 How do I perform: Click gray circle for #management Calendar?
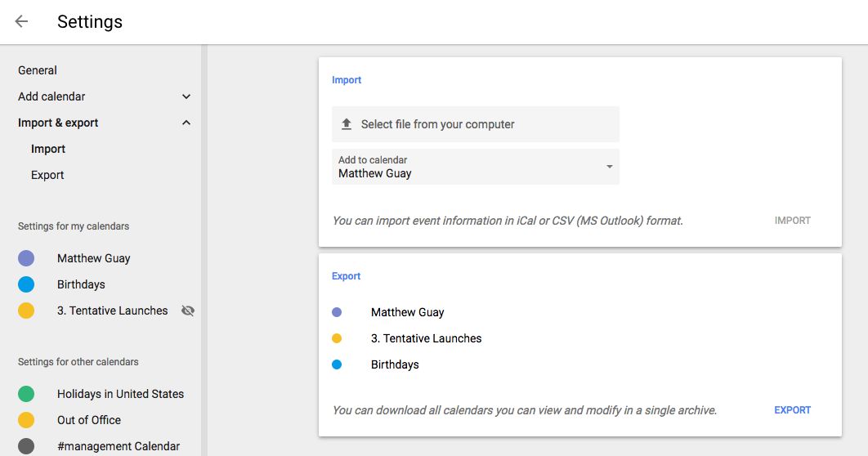(x=26, y=446)
